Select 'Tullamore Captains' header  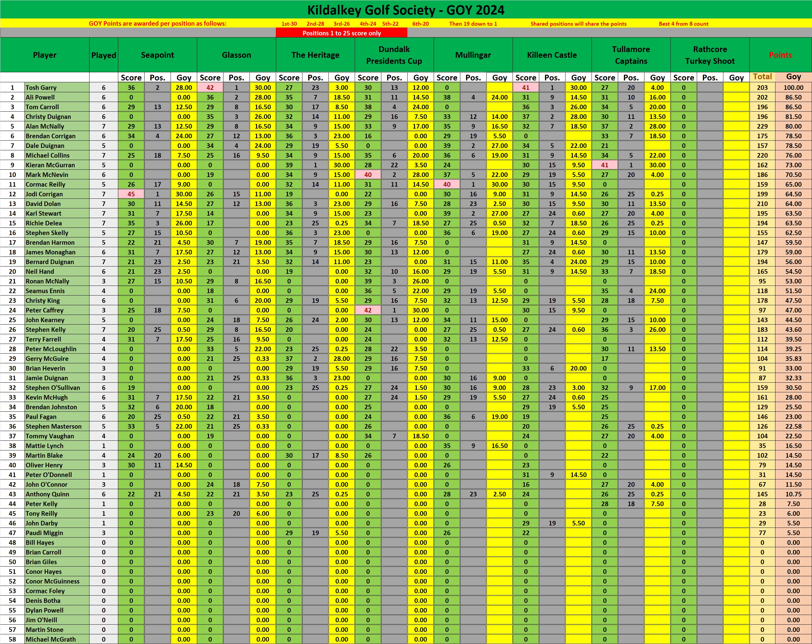(x=631, y=55)
